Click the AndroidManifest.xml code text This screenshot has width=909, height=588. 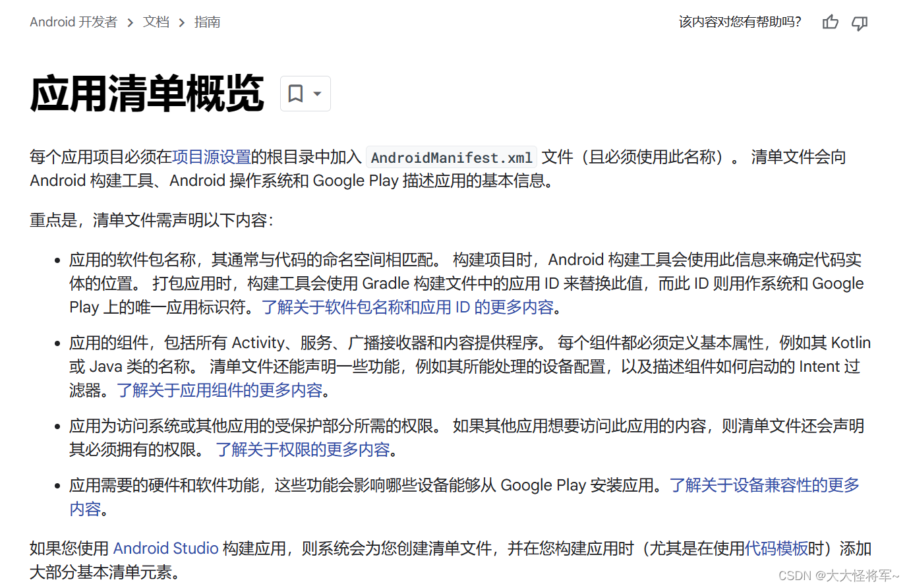click(x=452, y=158)
